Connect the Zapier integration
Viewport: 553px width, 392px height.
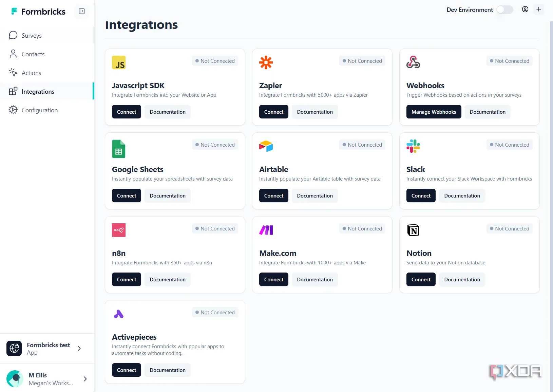(274, 112)
